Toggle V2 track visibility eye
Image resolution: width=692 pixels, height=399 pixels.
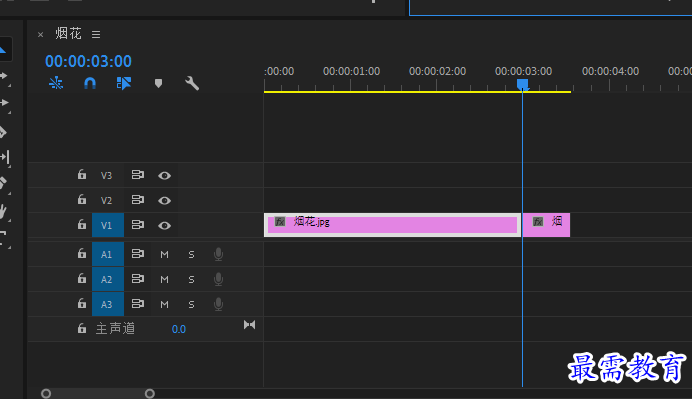[x=165, y=200]
